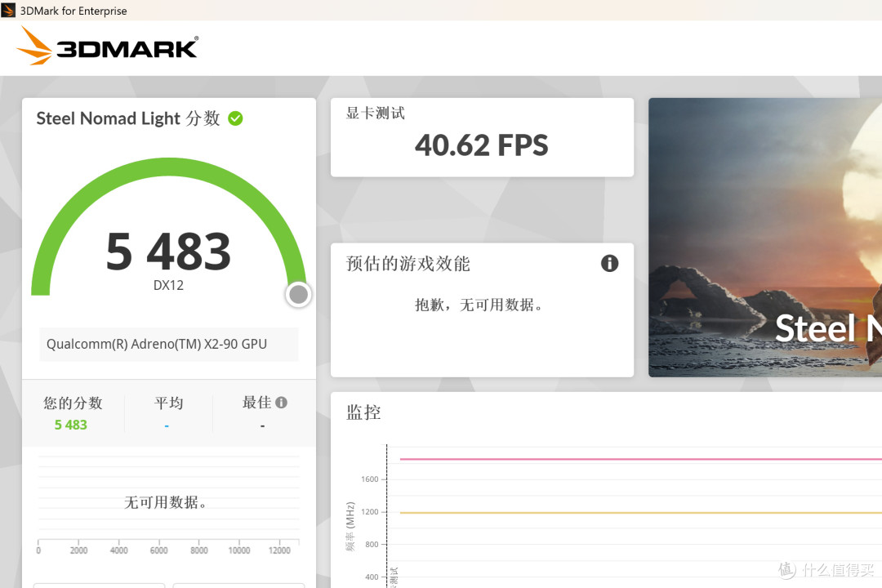Click the 抱歉，无可用数据。 message

[x=479, y=305]
